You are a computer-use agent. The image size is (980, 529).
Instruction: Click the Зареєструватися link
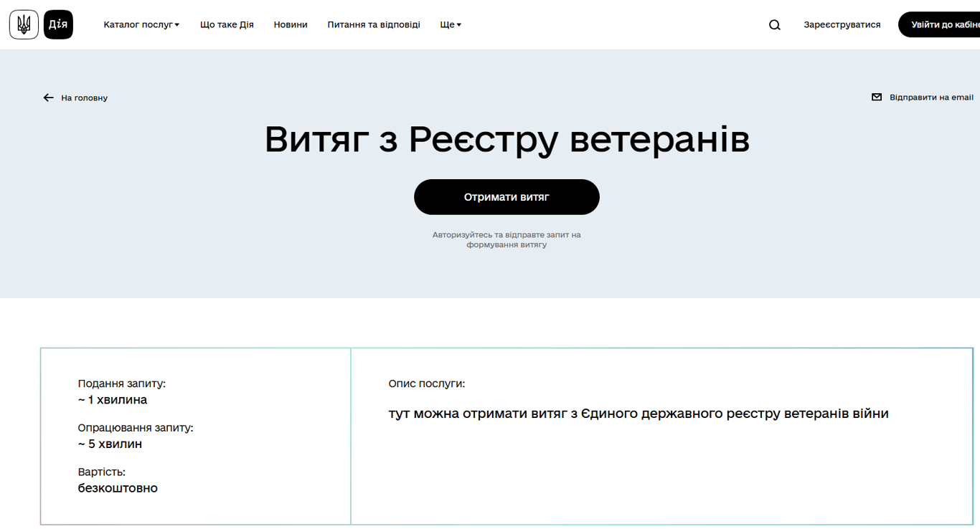click(x=842, y=24)
